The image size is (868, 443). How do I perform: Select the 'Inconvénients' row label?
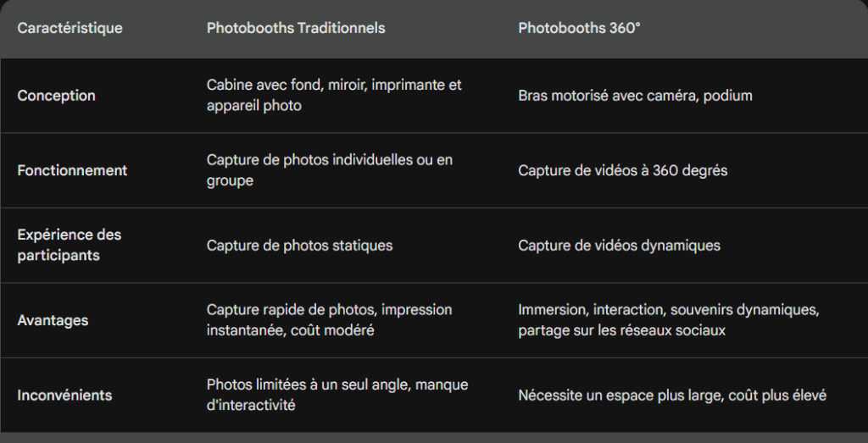[x=64, y=395]
